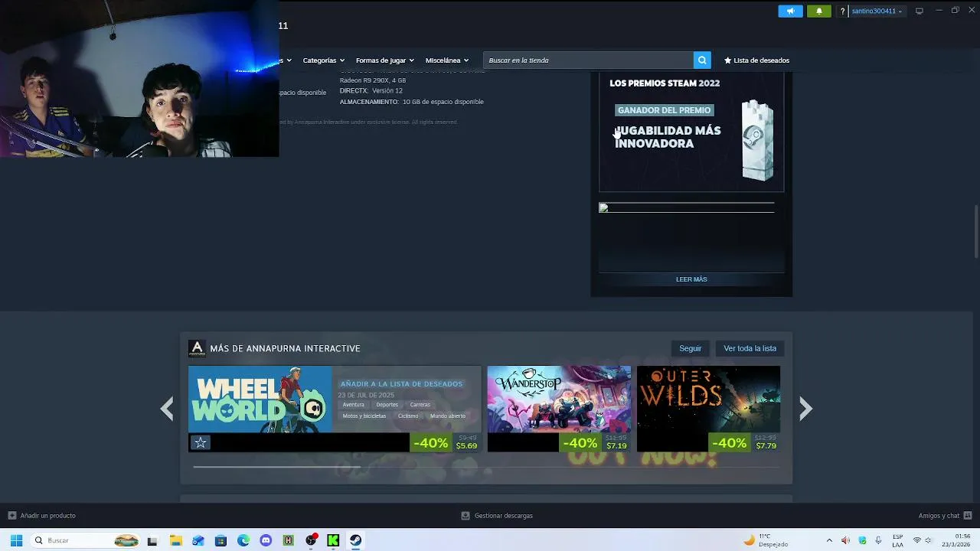Click the GANADOR DEL PREMIO label
The height and width of the screenshot is (551, 980).
click(664, 110)
